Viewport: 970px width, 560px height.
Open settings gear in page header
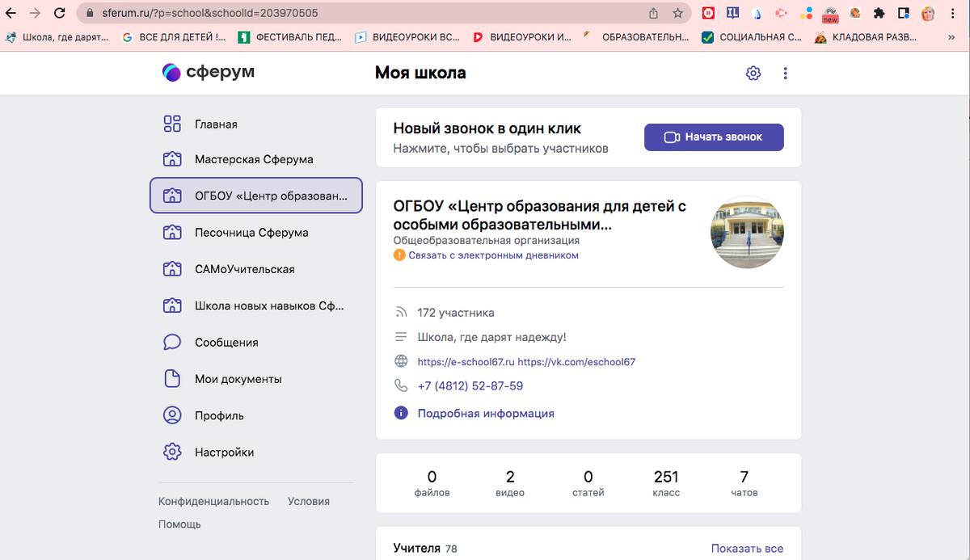pos(753,74)
